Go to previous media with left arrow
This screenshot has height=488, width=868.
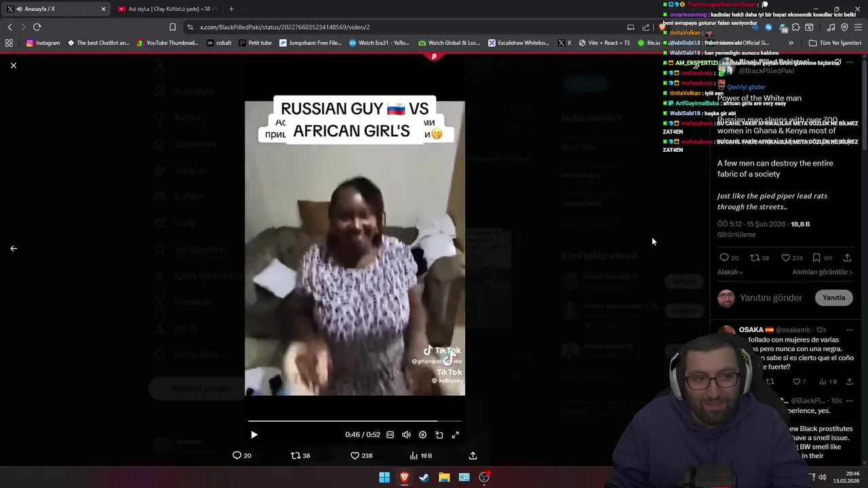click(14, 248)
